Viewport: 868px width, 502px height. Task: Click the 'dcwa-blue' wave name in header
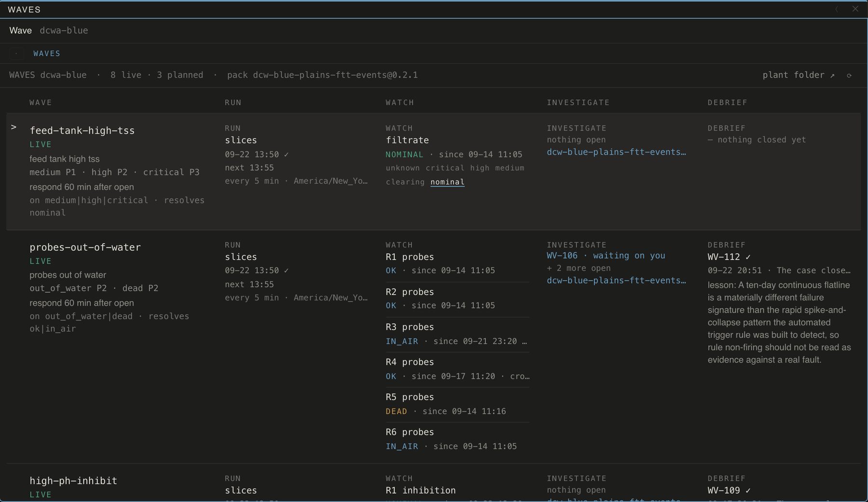[x=64, y=30]
